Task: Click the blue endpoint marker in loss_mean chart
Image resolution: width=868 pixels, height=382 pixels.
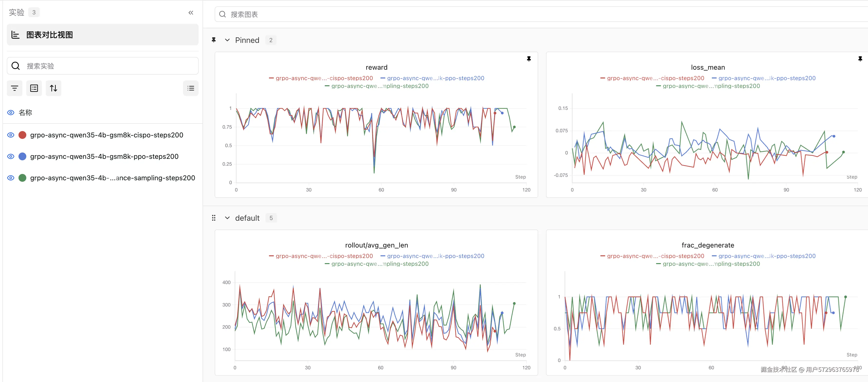Action: pyautogui.click(x=834, y=136)
